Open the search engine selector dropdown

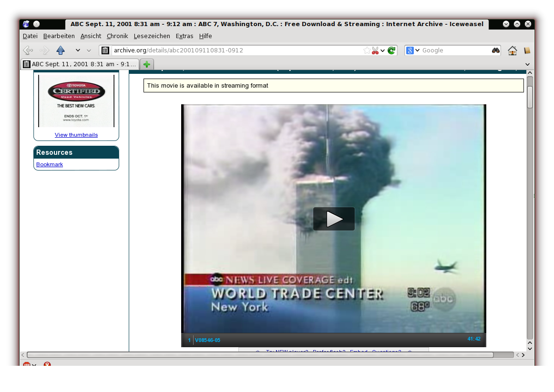tap(412, 50)
